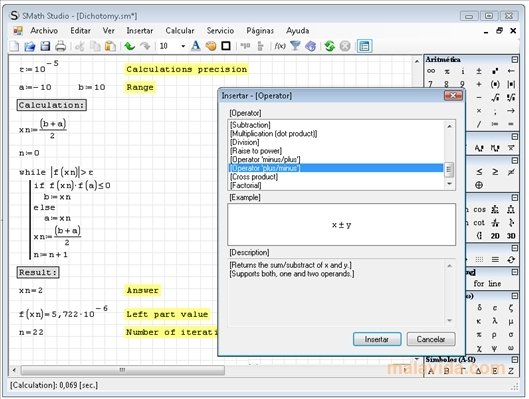Insert the absolute value |▪| operator
529x399 pixels.
coord(511,84)
